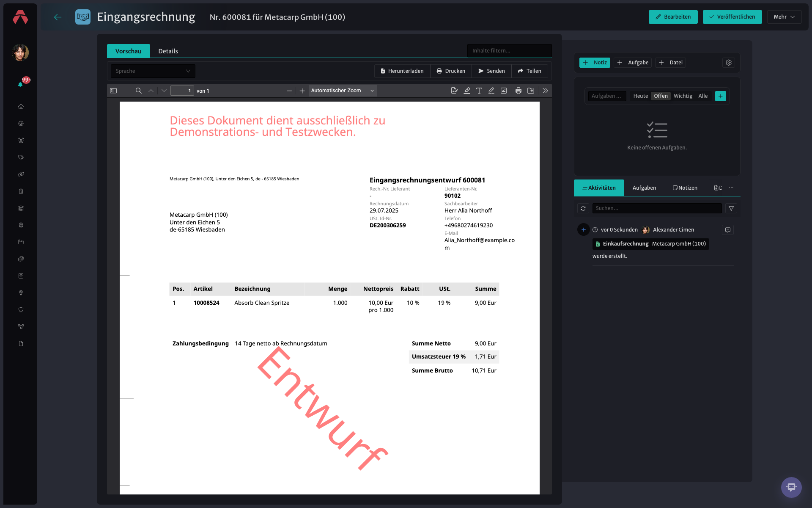Filter tasks by Alle

(703, 96)
